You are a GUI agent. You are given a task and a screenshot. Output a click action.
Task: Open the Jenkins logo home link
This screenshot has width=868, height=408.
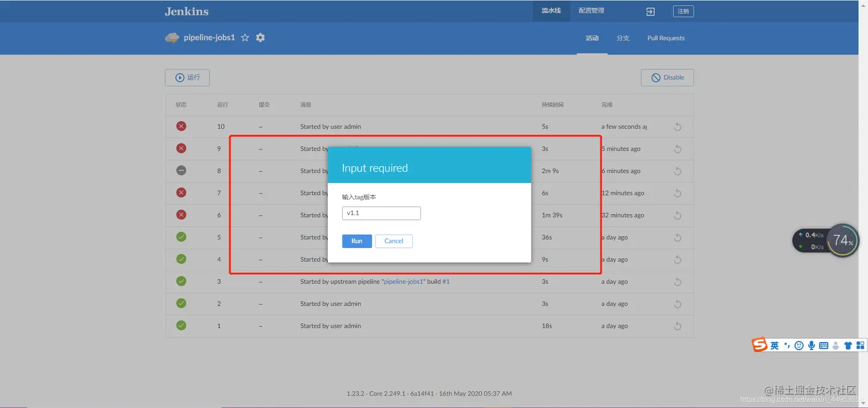tap(187, 11)
